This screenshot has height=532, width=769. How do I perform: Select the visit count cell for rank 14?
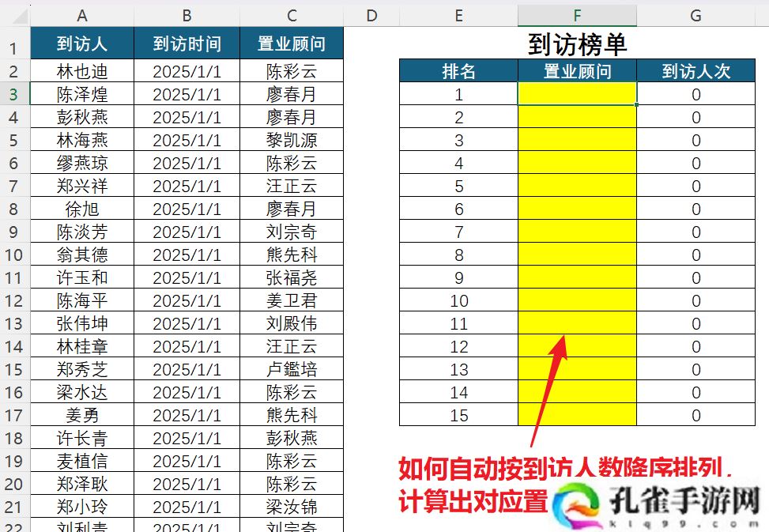click(696, 392)
